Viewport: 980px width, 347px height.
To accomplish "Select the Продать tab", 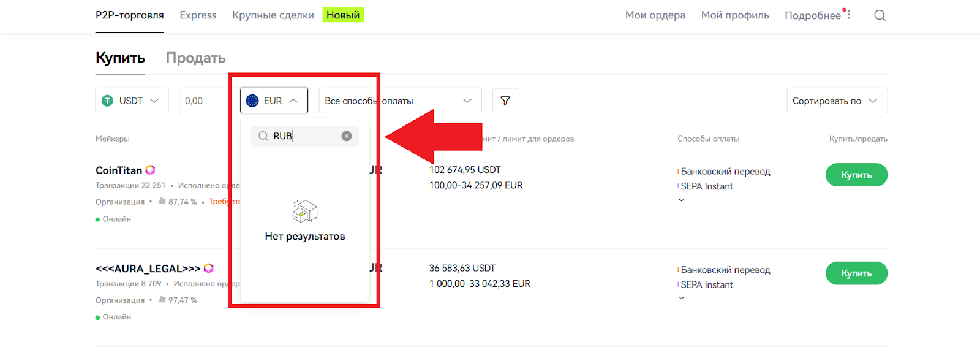I will [196, 58].
